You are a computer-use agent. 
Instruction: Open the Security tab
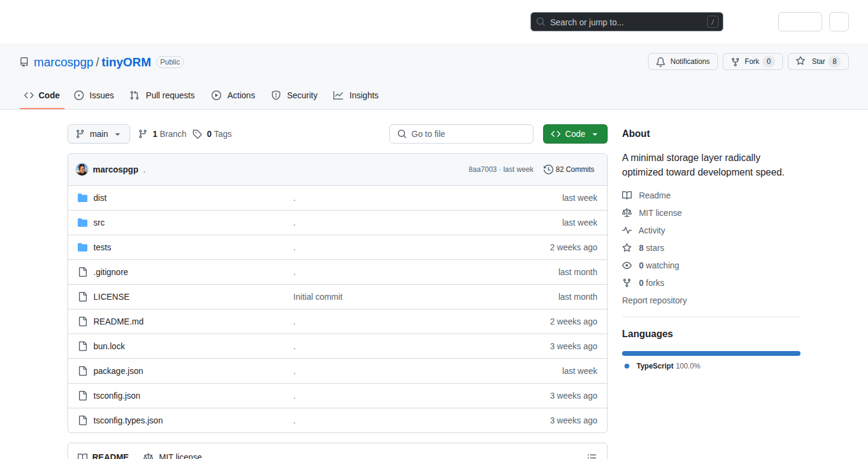point(294,95)
